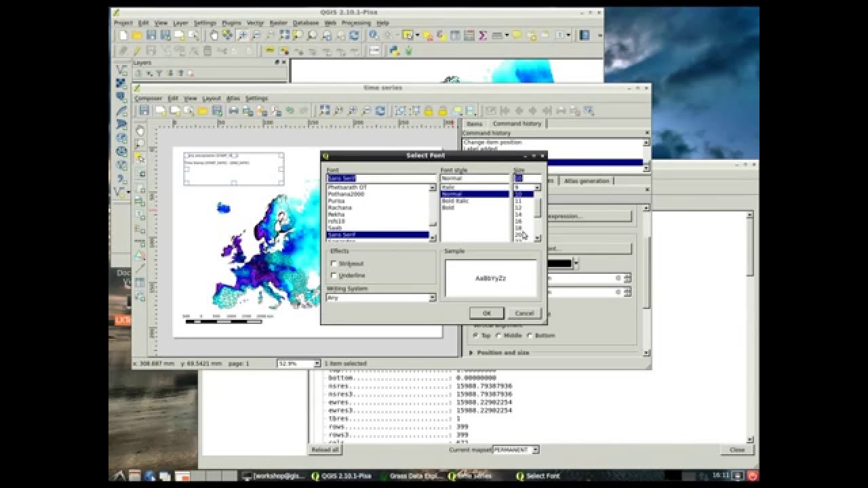Open the Composer menu
The width and height of the screenshot is (868, 488).
click(148, 98)
